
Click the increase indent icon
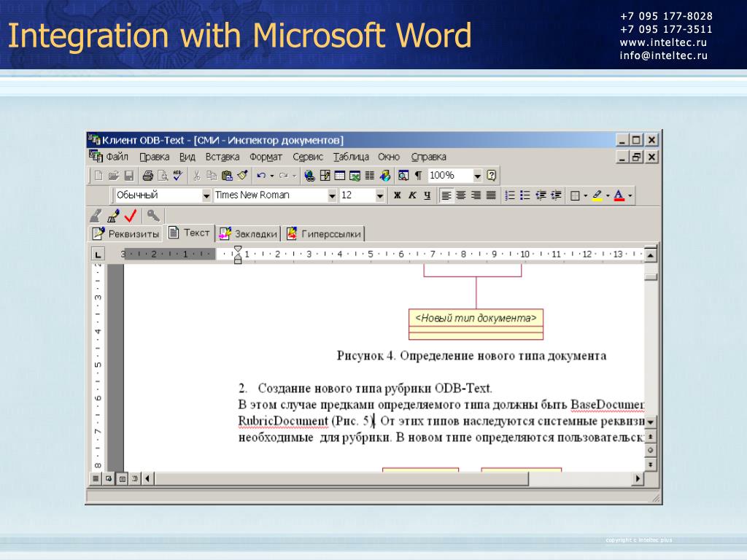click(556, 195)
